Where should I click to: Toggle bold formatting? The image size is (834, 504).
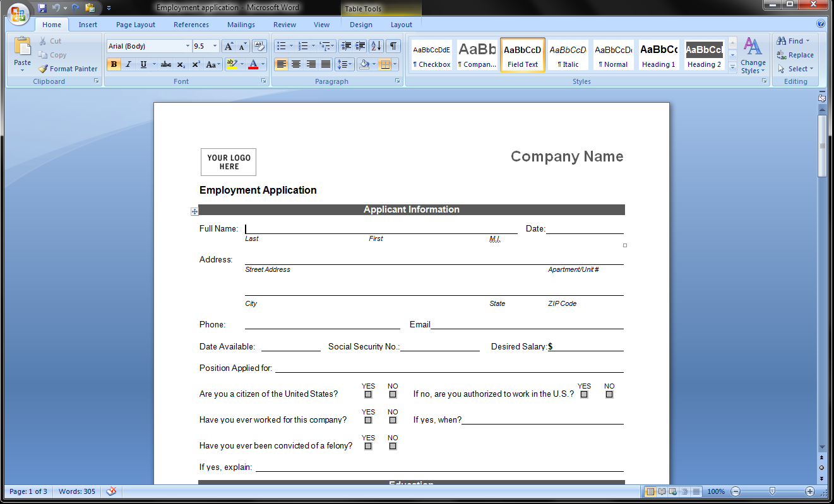point(114,64)
